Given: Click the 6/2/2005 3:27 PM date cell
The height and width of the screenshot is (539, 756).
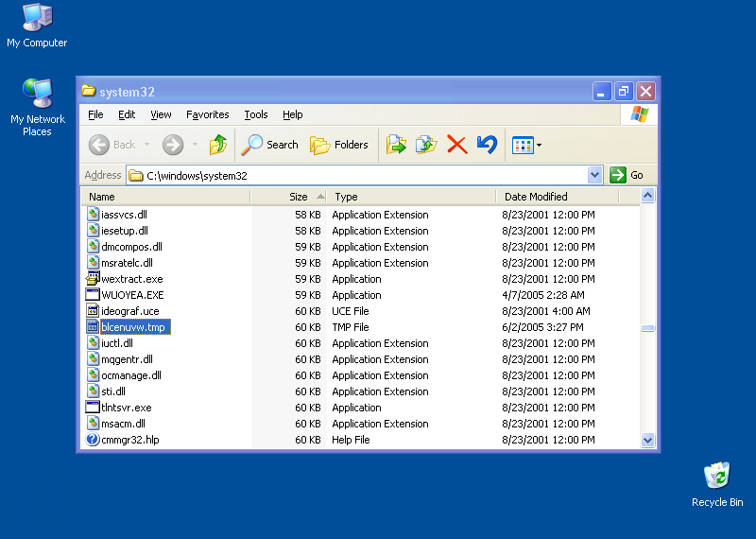Looking at the screenshot, I should point(542,327).
